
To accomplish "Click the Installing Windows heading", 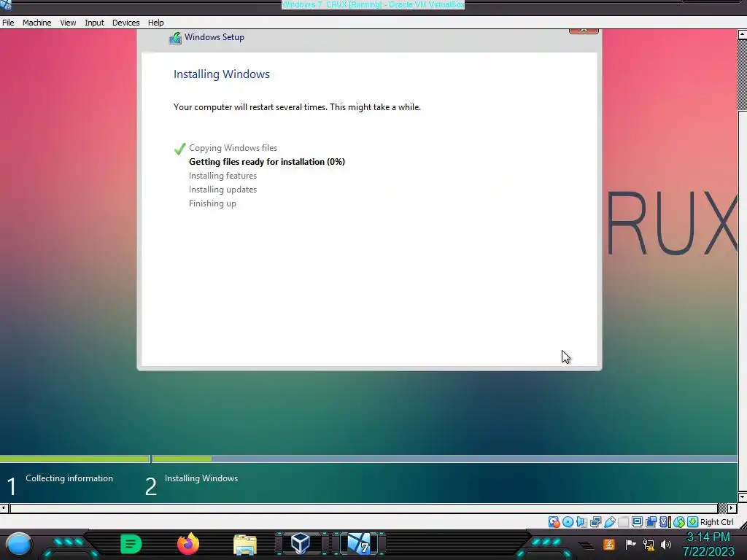I will click(222, 74).
